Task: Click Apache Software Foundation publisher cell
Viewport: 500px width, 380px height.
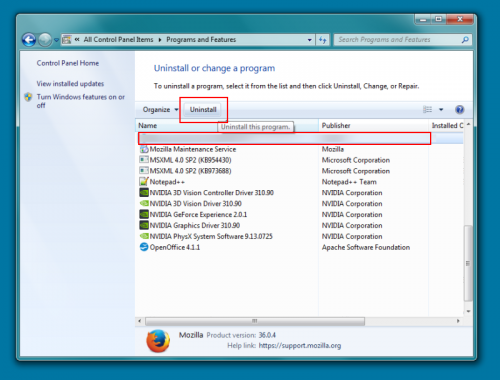Action: click(x=366, y=247)
